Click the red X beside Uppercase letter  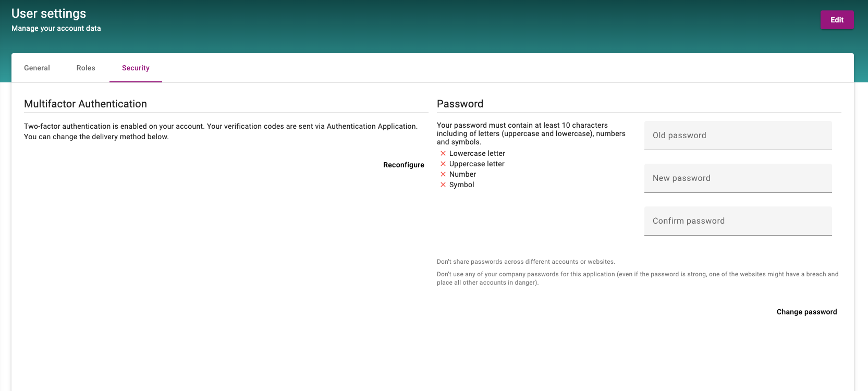(443, 164)
